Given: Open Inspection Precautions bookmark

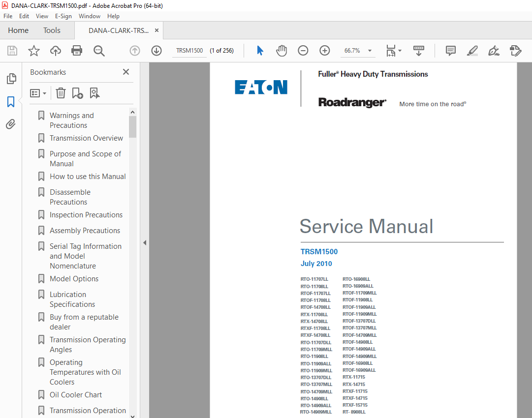Looking at the screenshot, I should (86, 214).
